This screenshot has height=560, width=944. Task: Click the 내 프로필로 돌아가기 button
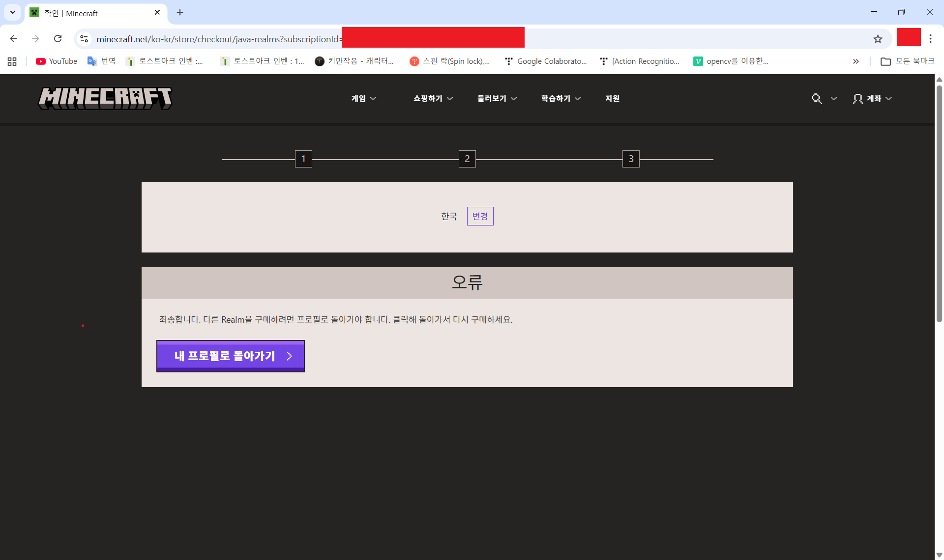tap(231, 356)
